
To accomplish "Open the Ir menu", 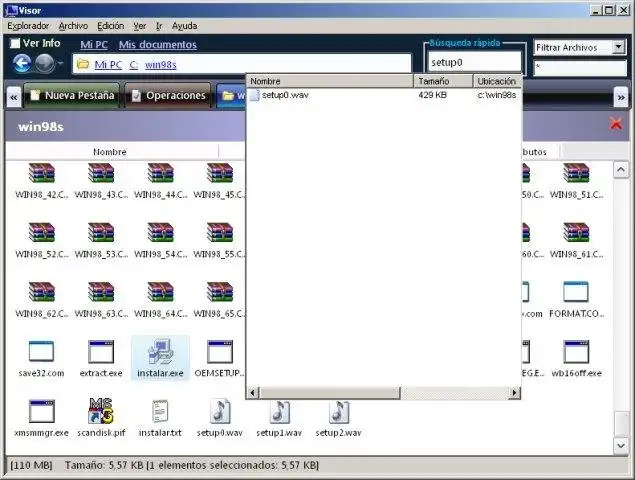I will tap(159, 26).
